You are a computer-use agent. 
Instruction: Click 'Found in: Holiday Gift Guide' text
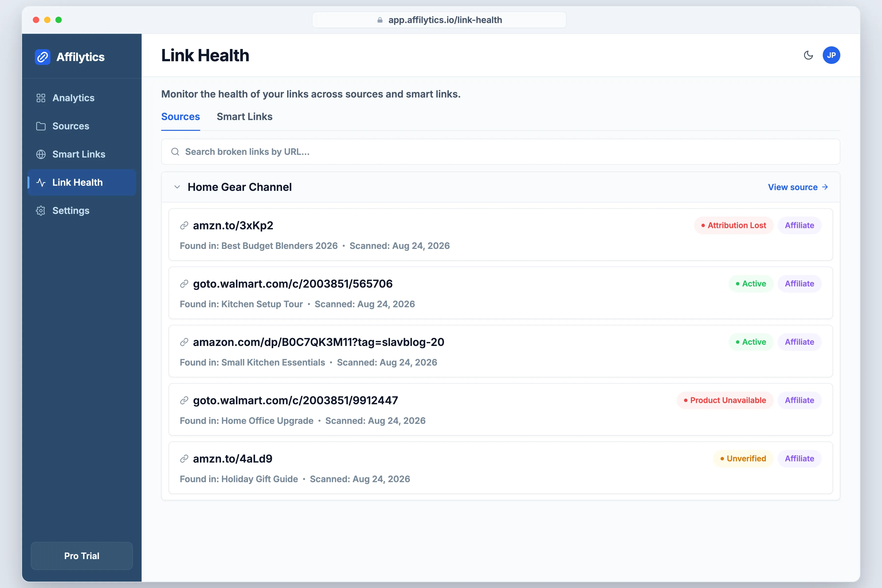(x=238, y=479)
